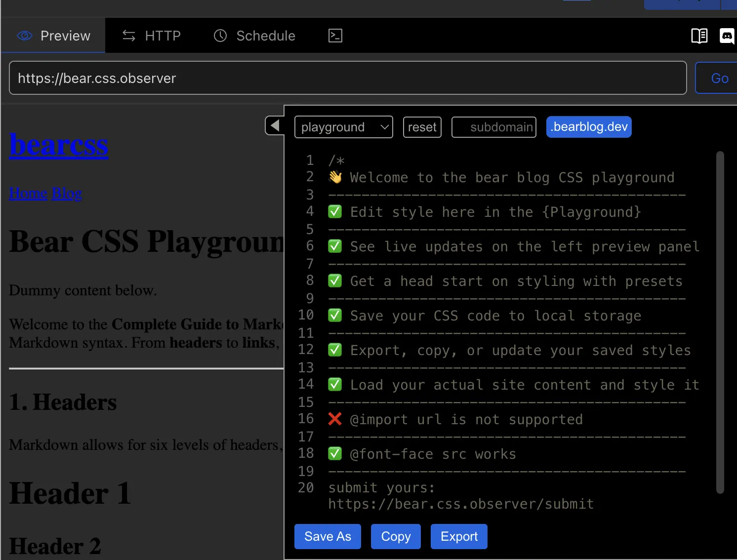Click the Go button
737x560 pixels.
(x=717, y=78)
